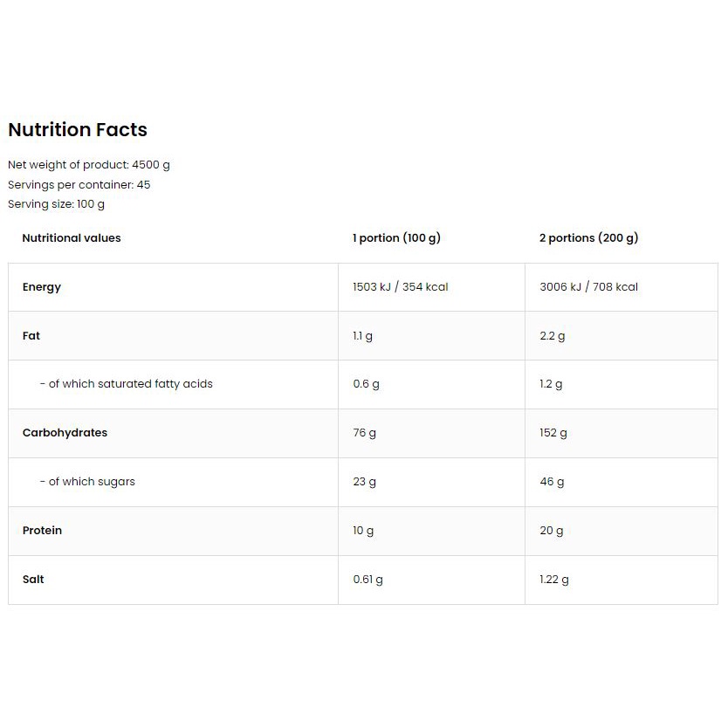Click the 1 portion (100 g) header
The width and height of the screenshot is (728, 728).
pyautogui.click(x=396, y=237)
